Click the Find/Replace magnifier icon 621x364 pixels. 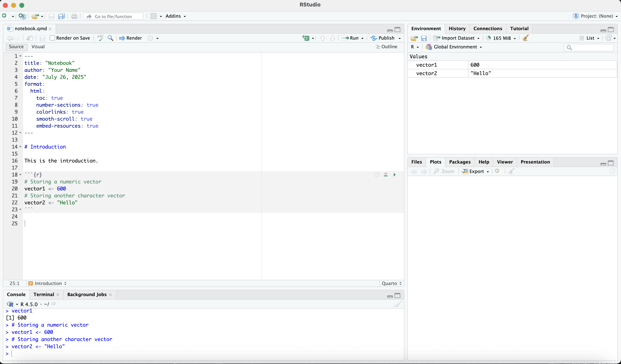pyautogui.click(x=110, y=38)
